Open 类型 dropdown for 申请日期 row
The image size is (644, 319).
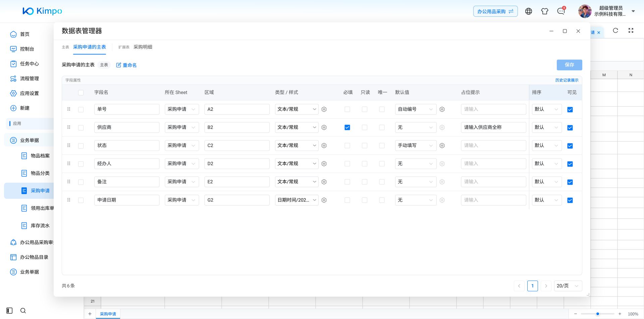tap(297, 200)
